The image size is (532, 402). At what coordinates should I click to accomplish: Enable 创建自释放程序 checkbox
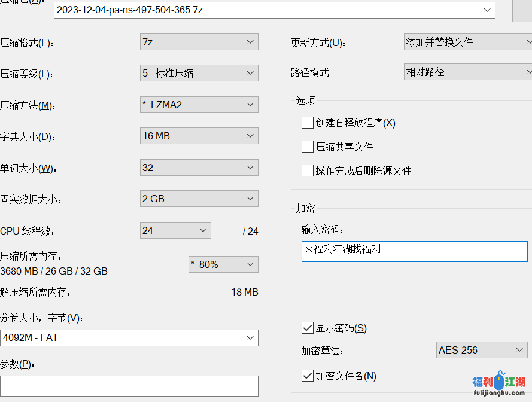click(308, 123)
